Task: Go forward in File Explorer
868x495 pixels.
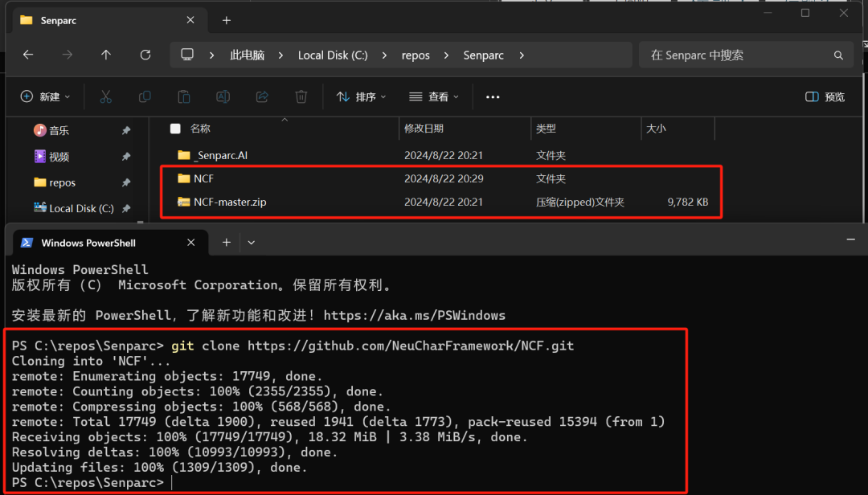Action: click(x=67, y=55)
